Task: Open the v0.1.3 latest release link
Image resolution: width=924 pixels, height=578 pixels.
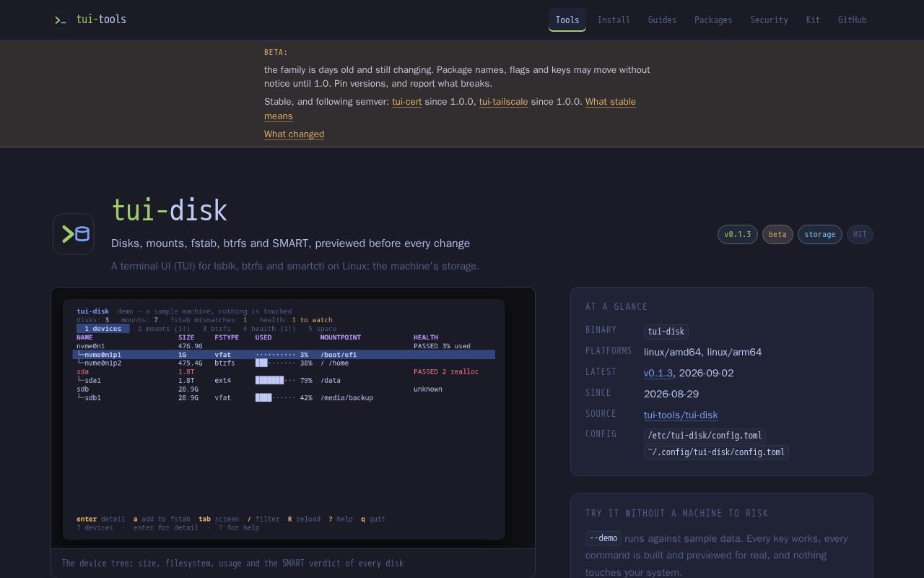Action: tap(658, 374)
